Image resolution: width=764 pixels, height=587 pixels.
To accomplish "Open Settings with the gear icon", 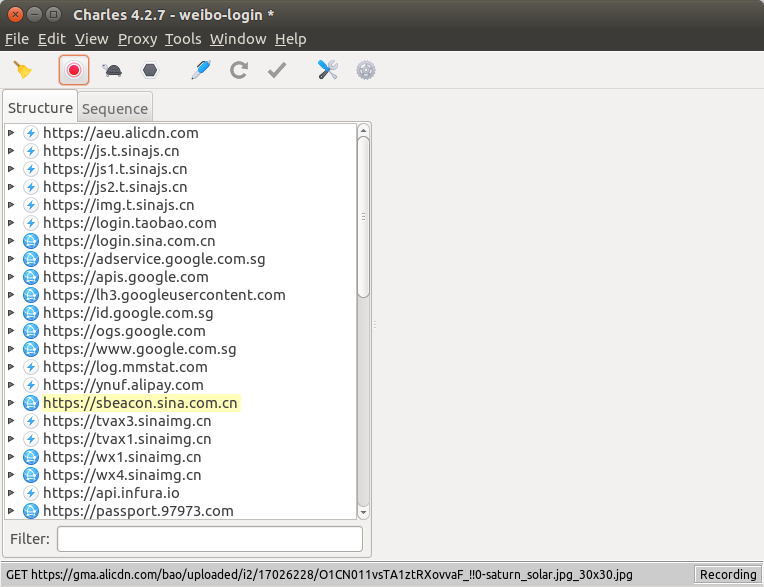I will (x=366, y=70).
